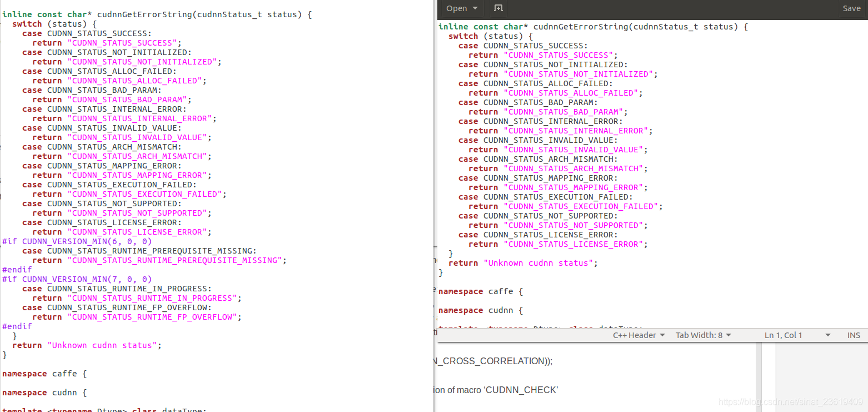Open the Tab Width: 8 dropdown
Image resolution: width=868 pixels, height=412 pixels.
pyautogui.click(x=702, y=335)
